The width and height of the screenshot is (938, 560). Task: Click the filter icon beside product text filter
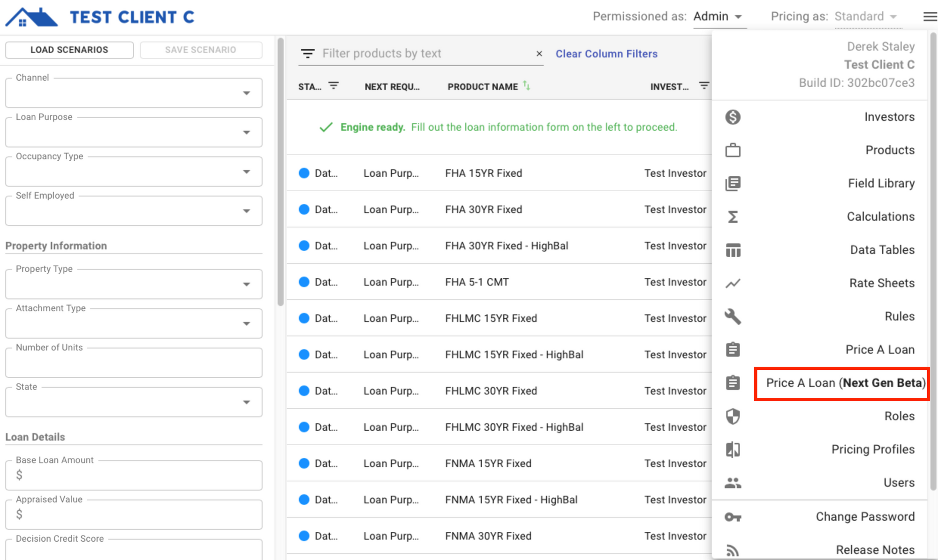pos(308,53)
